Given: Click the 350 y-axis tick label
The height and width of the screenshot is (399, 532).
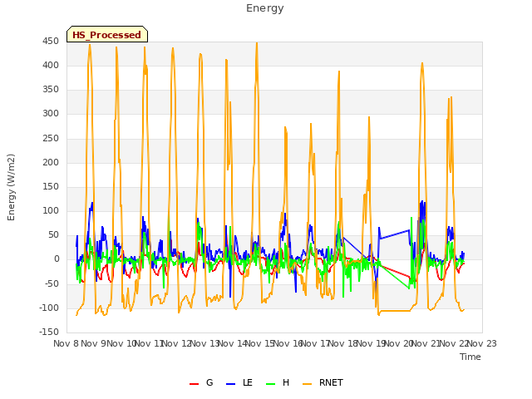Looking at the screenshot, I should 51,90.
